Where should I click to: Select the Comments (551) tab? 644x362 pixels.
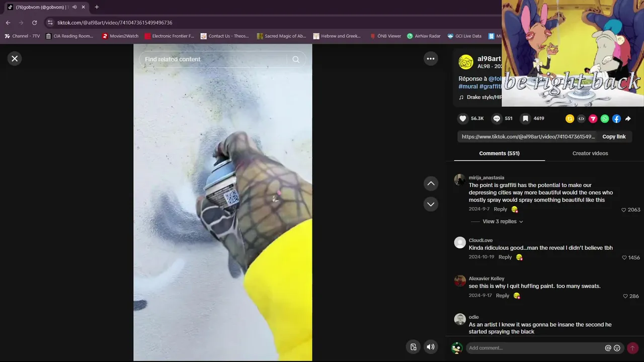click(499, 153)
